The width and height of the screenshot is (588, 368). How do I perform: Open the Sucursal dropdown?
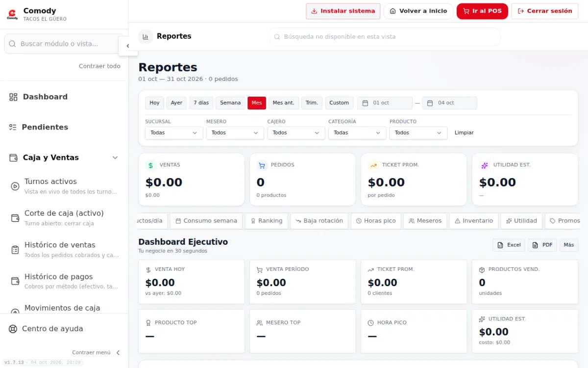(x=174, y=133)
